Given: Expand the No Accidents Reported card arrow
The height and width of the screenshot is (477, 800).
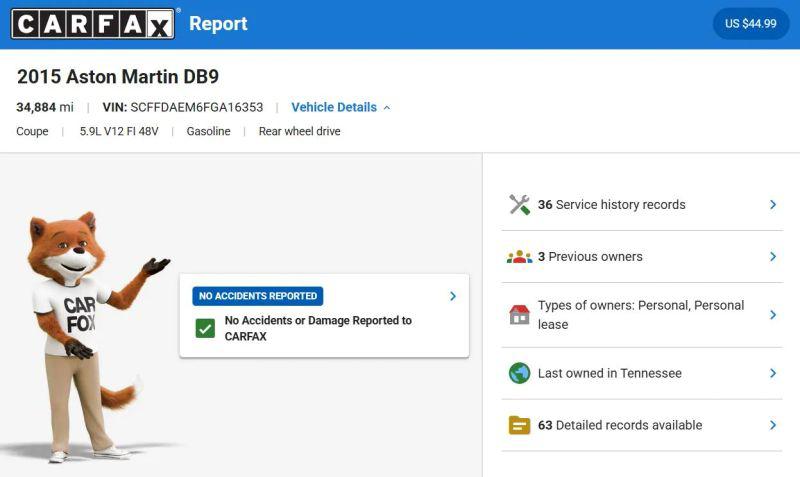Looking at the screenshot, I should click(453, 296).
